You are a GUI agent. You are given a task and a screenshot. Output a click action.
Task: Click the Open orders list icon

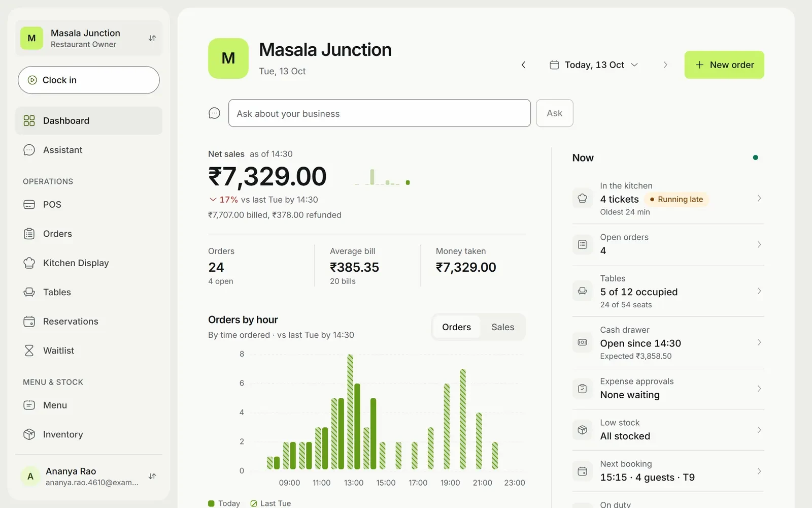[x=583, y=244]
